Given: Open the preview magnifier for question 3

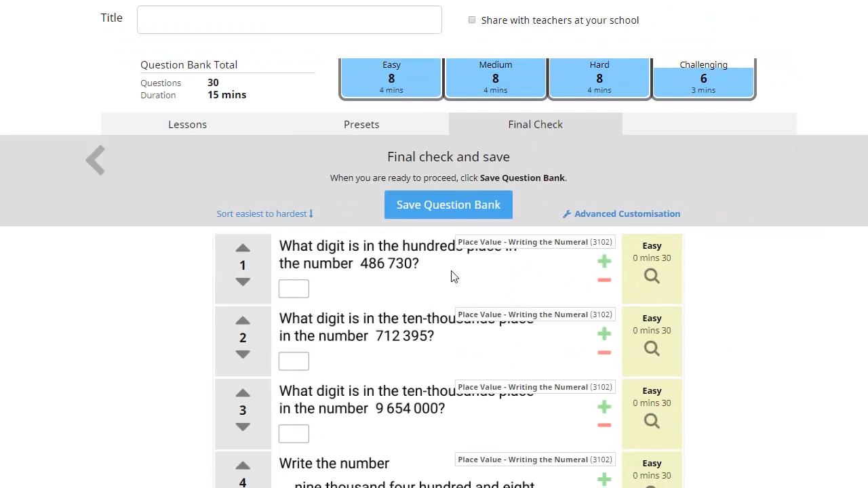Looking at the screenshot, I should click(652, 421).
